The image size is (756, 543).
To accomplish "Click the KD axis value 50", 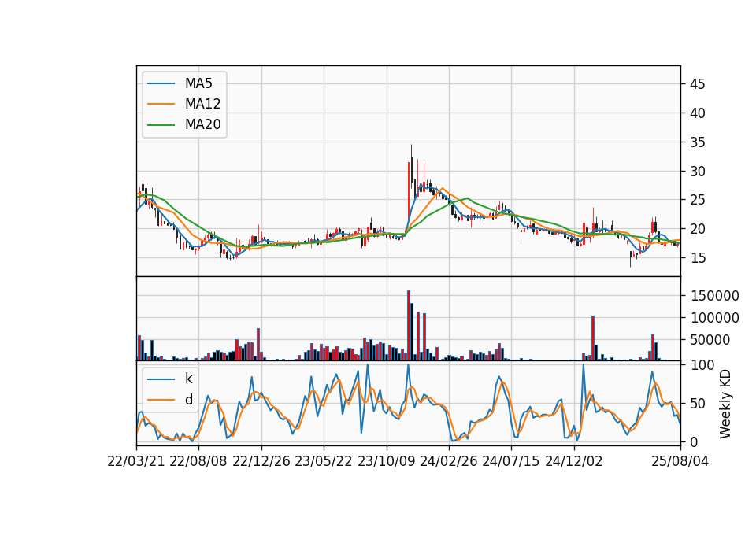I will (x=698, y=404).
